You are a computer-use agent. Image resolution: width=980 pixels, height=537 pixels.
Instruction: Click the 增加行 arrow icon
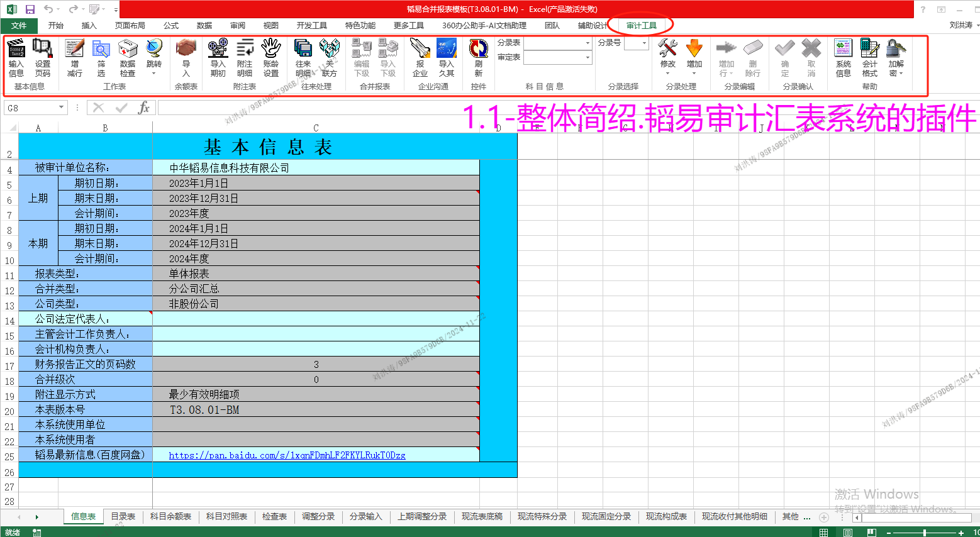tap(726, 48)
